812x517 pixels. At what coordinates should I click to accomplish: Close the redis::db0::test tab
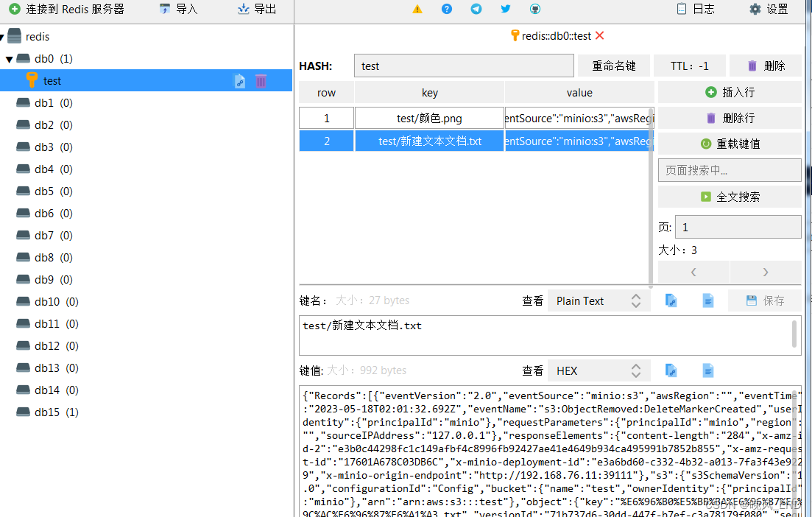point(600,36)
